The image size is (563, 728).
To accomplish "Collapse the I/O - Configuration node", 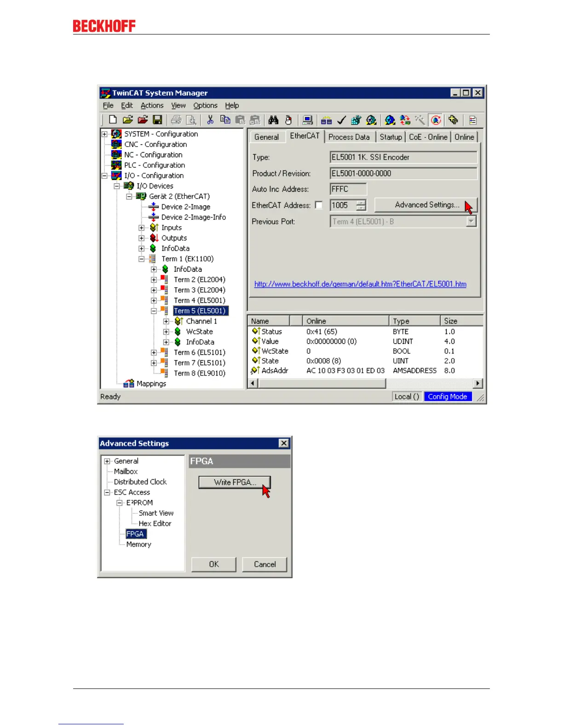I will click(105, 176).
